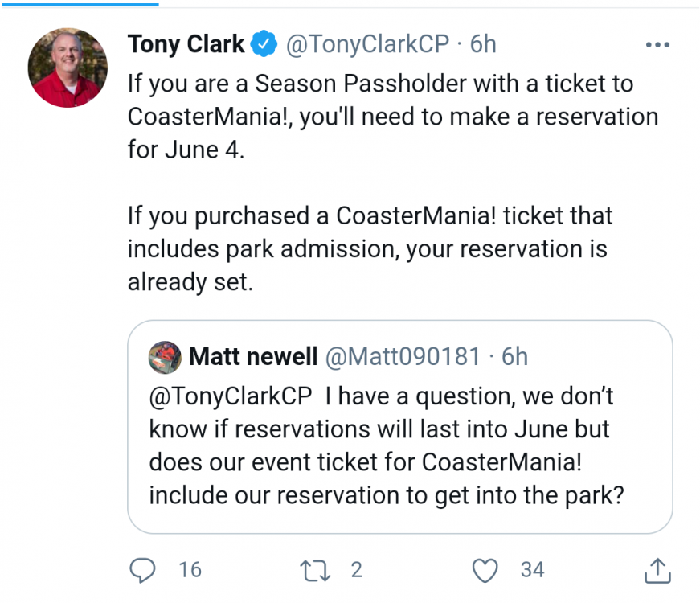Retweet this post using the arrows icon
Screen dimensions: 700x603
pos(313,570)
